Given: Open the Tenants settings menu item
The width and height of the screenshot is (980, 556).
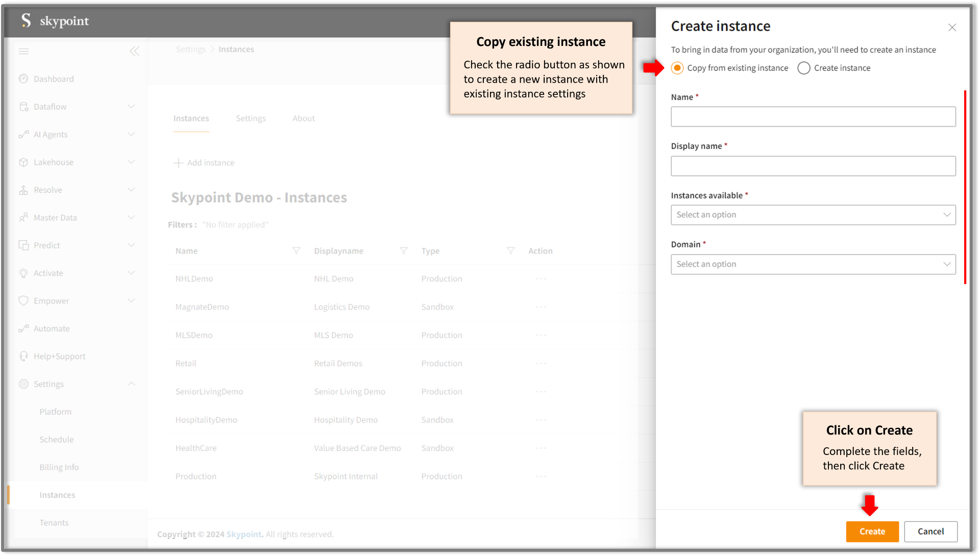Looking at the screenshot, I should (x=54, y=522).
